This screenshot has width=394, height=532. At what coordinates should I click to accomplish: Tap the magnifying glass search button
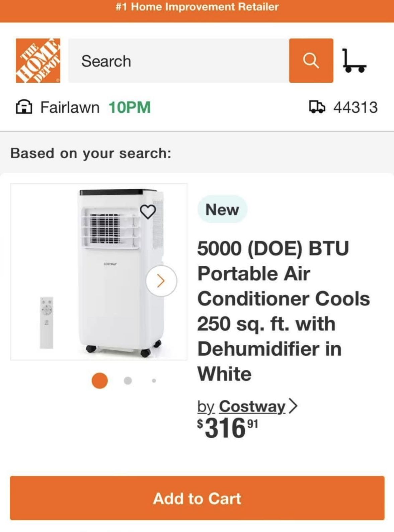point(311,61)
